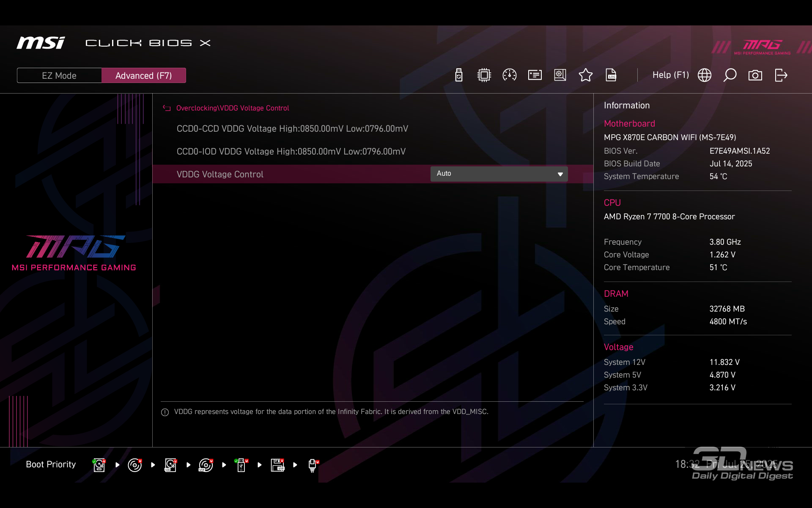Select the VDDG Voltage Control label
The height and width of the screenshot is (508, 812).
point(220,174)
